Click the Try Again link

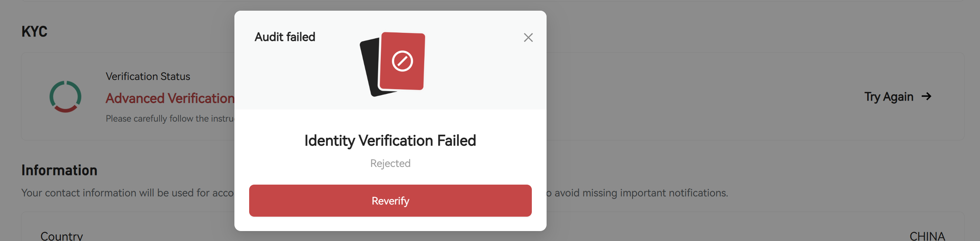point(889,97)
